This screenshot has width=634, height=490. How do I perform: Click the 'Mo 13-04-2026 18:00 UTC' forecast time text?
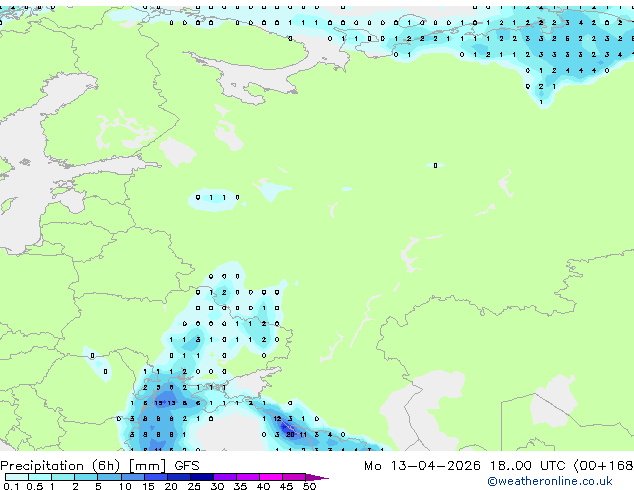464,466
